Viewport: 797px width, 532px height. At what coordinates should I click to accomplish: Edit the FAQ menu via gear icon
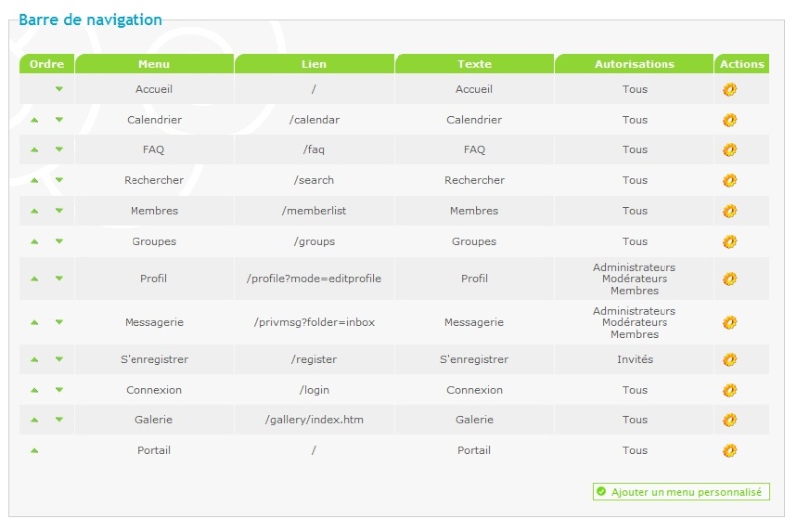[x=730, y=149]
